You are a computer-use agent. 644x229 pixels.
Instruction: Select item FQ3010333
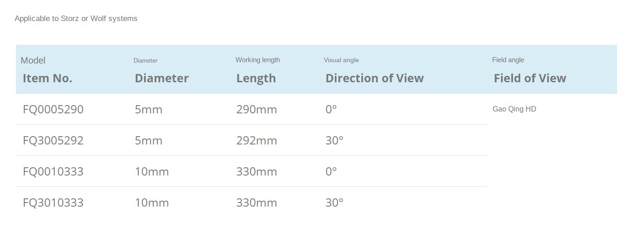53,202
